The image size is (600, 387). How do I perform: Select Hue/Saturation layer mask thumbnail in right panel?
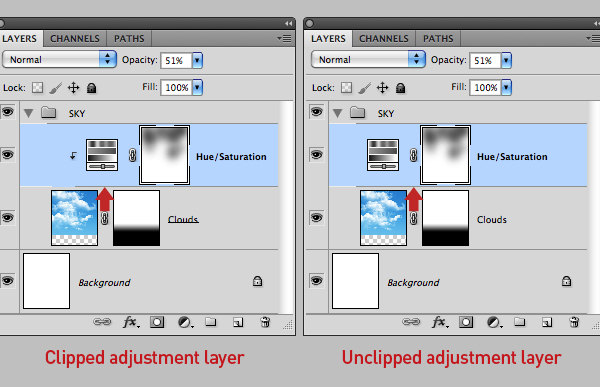click(445, 155)
